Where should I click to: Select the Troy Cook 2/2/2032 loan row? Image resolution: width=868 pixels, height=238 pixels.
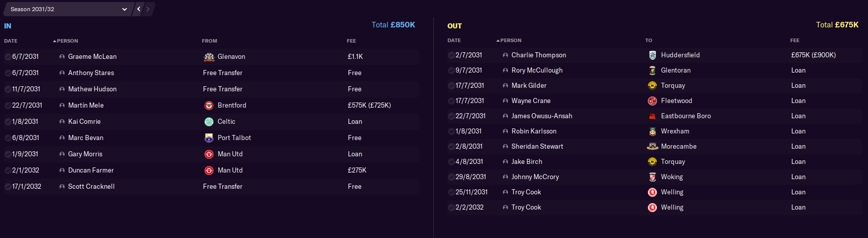[655, 208]
